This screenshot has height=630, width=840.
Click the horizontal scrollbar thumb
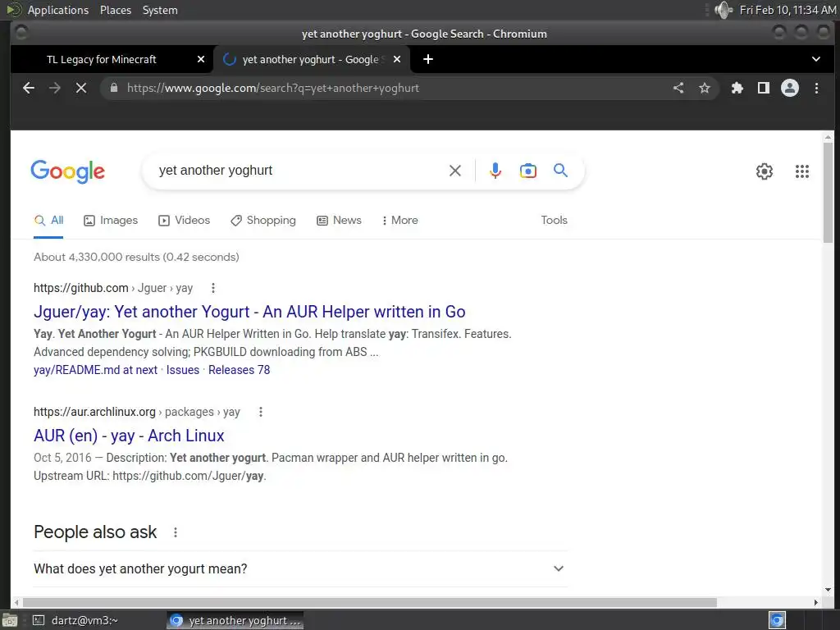pyautogui.click(x=370, y=603)
